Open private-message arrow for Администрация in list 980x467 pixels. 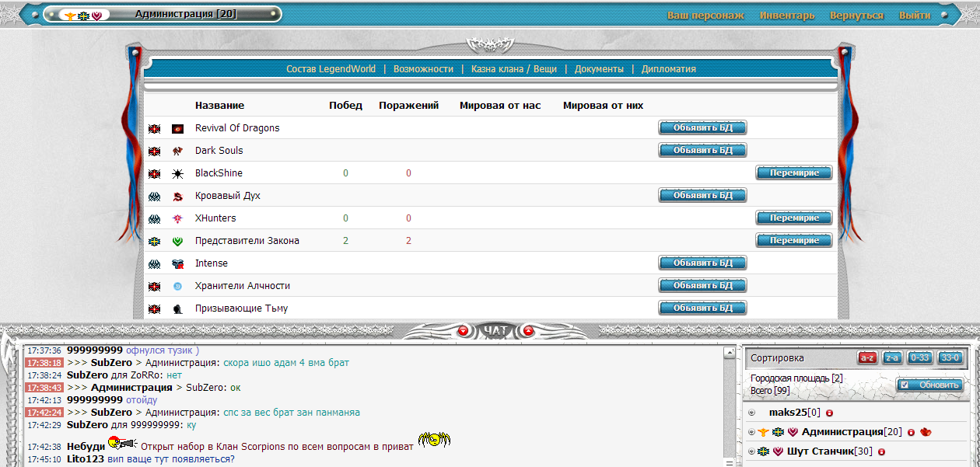coord(751,432)
